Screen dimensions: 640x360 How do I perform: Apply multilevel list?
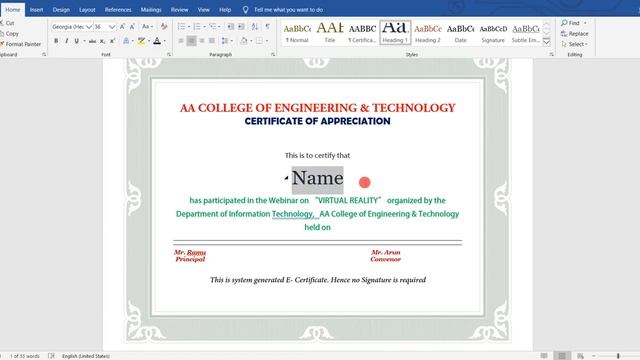(x=213, y=27)
